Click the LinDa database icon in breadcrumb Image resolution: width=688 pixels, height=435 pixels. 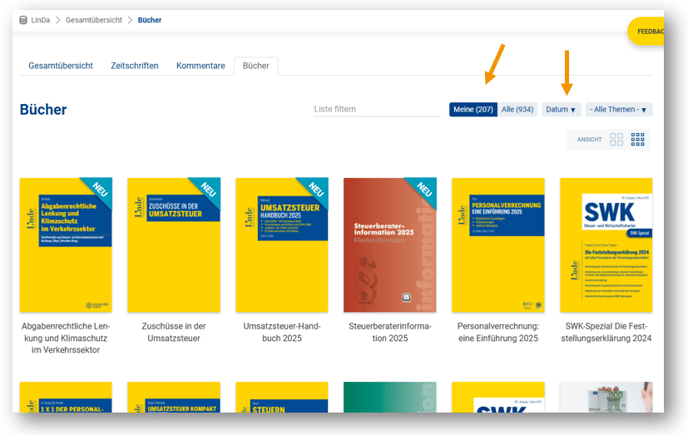[x=23, y=20]
